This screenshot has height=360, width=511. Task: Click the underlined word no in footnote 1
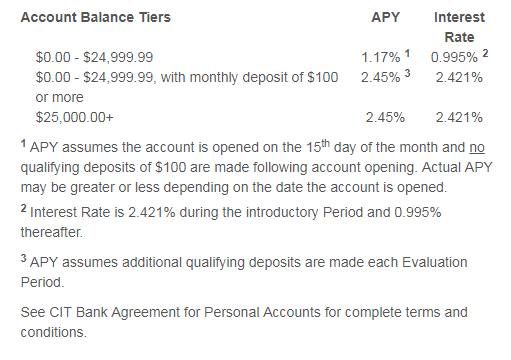(477, 147)
